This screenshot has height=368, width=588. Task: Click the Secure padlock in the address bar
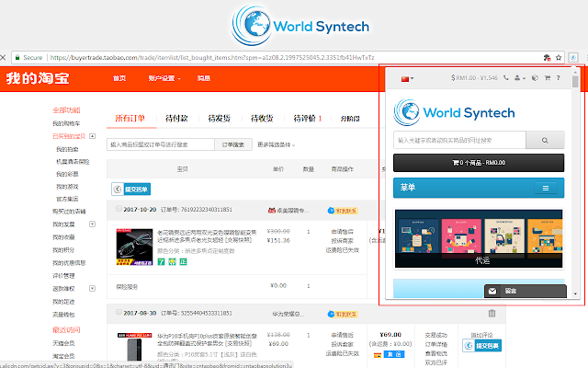tap(17, 57)
